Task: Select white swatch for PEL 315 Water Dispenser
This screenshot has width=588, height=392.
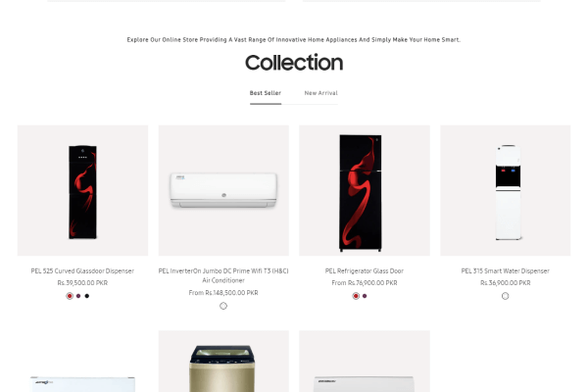Action: (505, 296)
